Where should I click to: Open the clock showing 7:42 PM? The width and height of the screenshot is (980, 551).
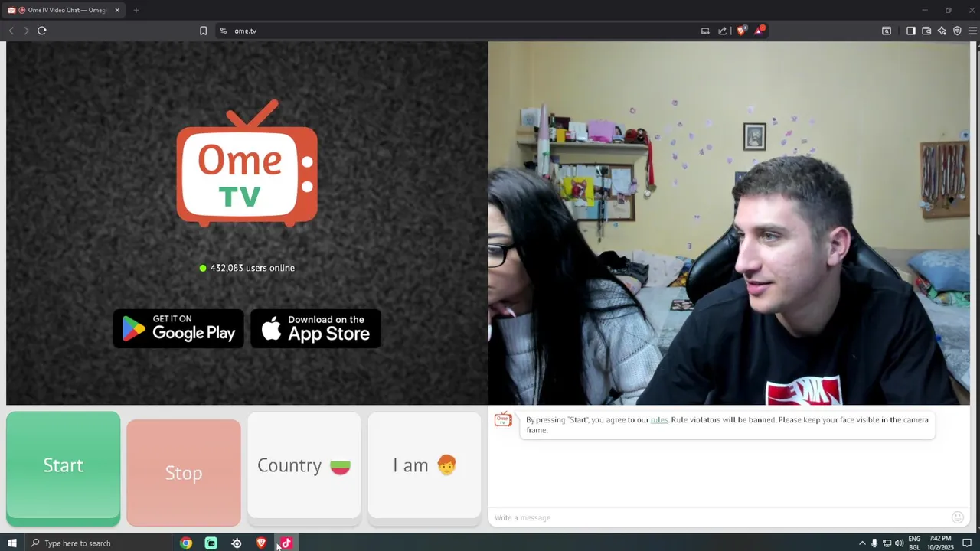click(940, 543)
